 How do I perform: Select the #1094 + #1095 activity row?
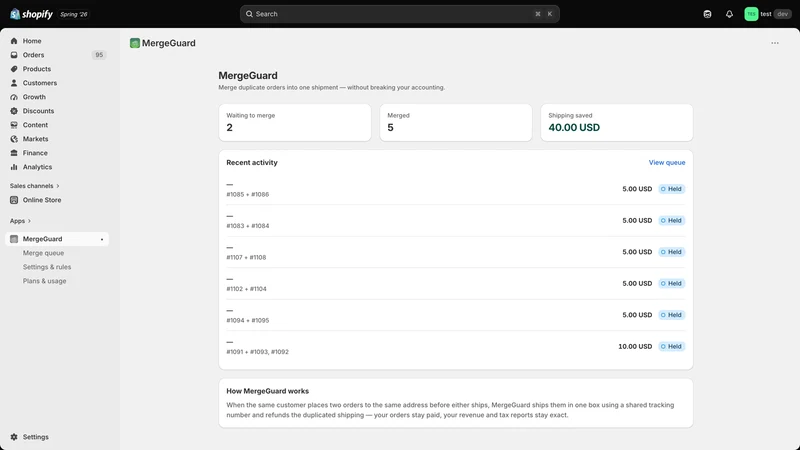tap(456, 315)
